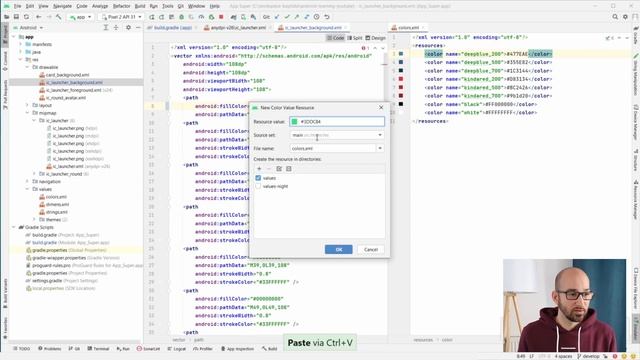Open the Build tool window
The width and height of the screenshot is (640, 360).
(269, 349)
